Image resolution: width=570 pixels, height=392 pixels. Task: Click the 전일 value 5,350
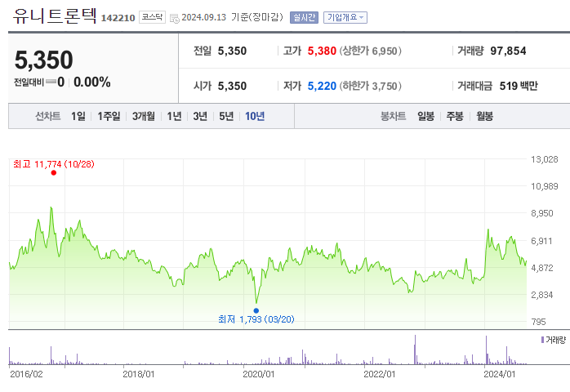[x=232, y=51]
